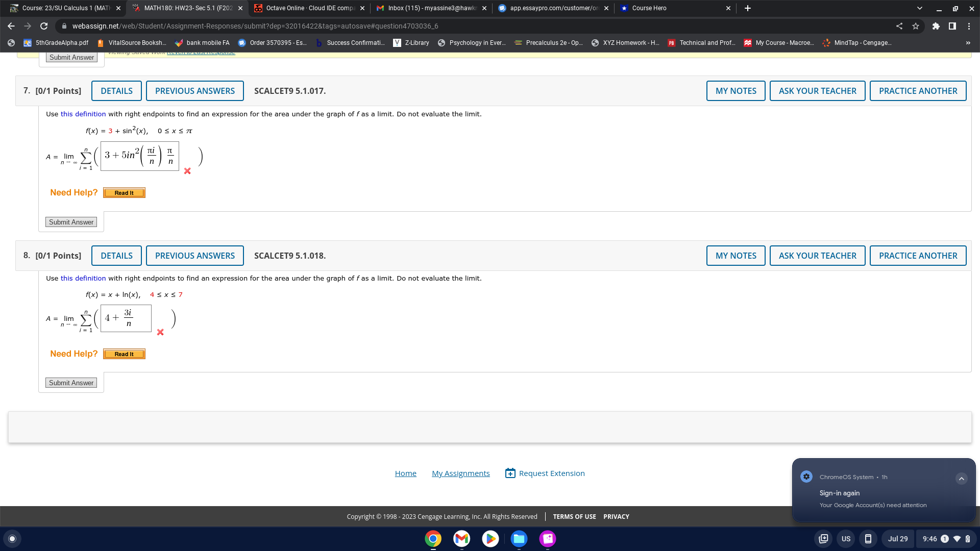Collapse the Sign-in again notification

[x=962, y=479]
